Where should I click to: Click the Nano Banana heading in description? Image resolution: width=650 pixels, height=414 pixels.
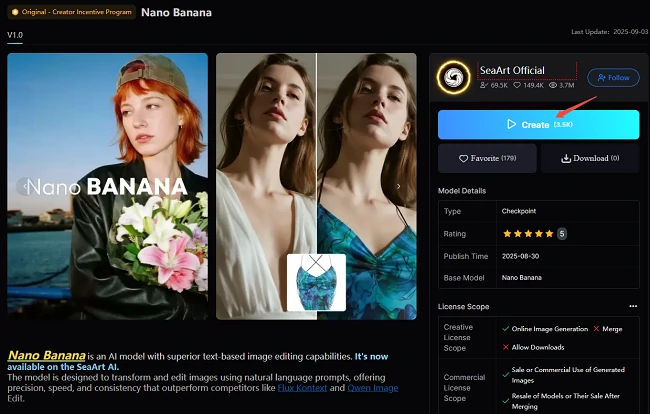coord(42,355)
